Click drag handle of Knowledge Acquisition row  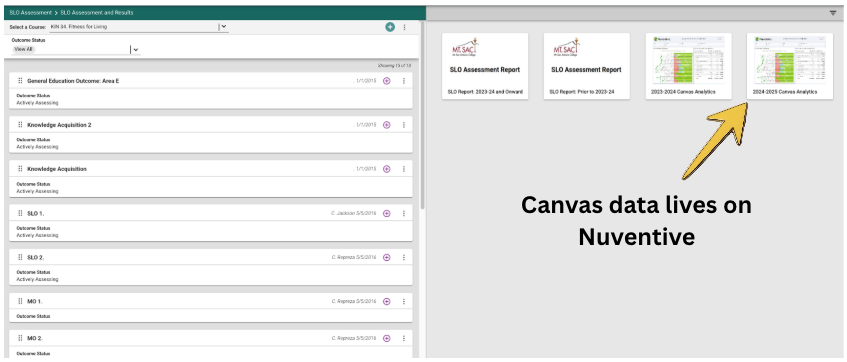(20, 169)
